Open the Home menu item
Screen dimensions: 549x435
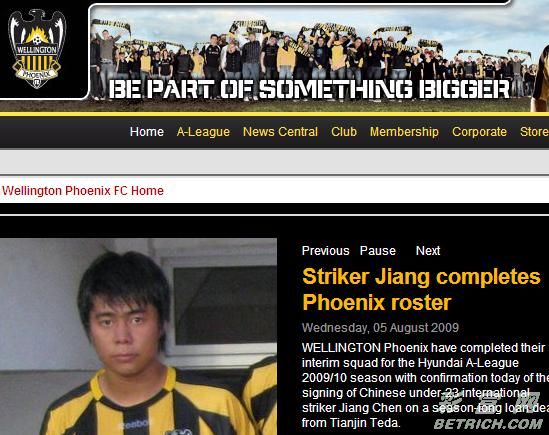[x=147, y=132]
